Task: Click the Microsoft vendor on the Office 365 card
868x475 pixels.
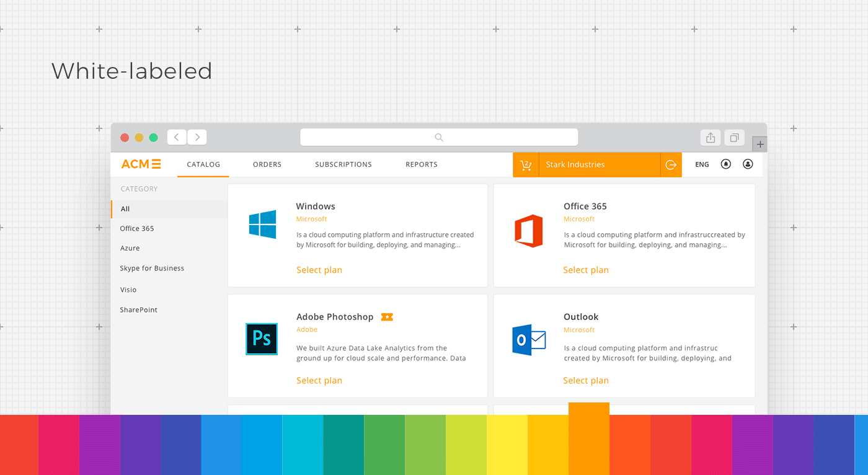Action: pyautogui.click(x=579, y=219)
